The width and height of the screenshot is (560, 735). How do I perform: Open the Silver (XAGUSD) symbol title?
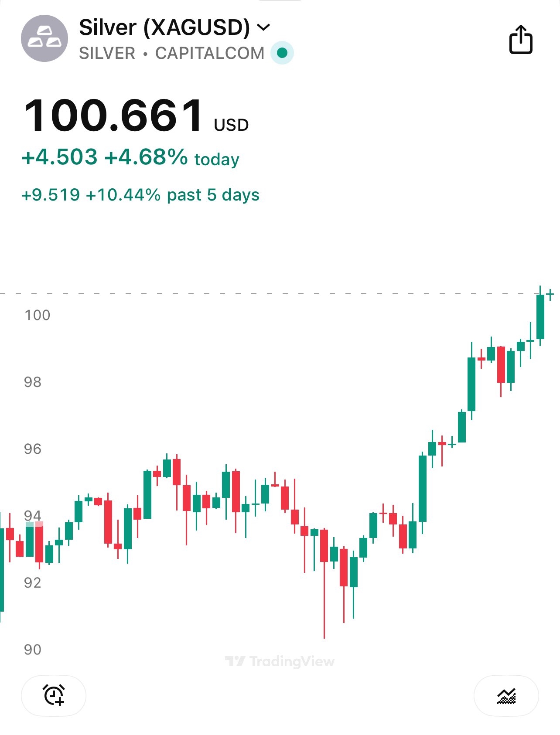click(x=164, y=27)
